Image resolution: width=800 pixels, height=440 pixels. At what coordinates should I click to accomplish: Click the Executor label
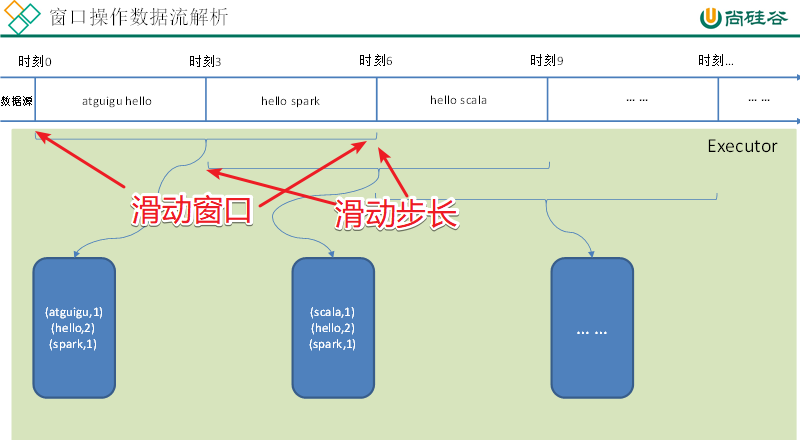tap(742, 146)
